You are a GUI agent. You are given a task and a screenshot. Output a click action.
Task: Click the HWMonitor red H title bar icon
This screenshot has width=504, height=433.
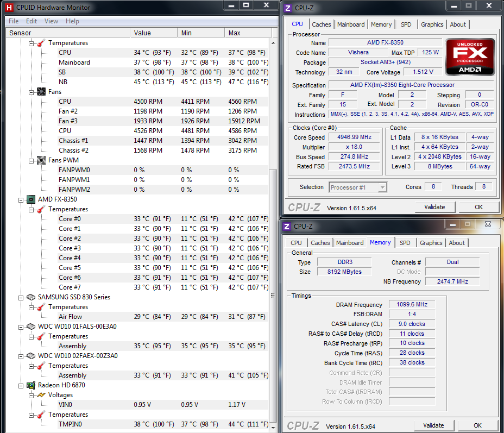click(x=9, y=8)
